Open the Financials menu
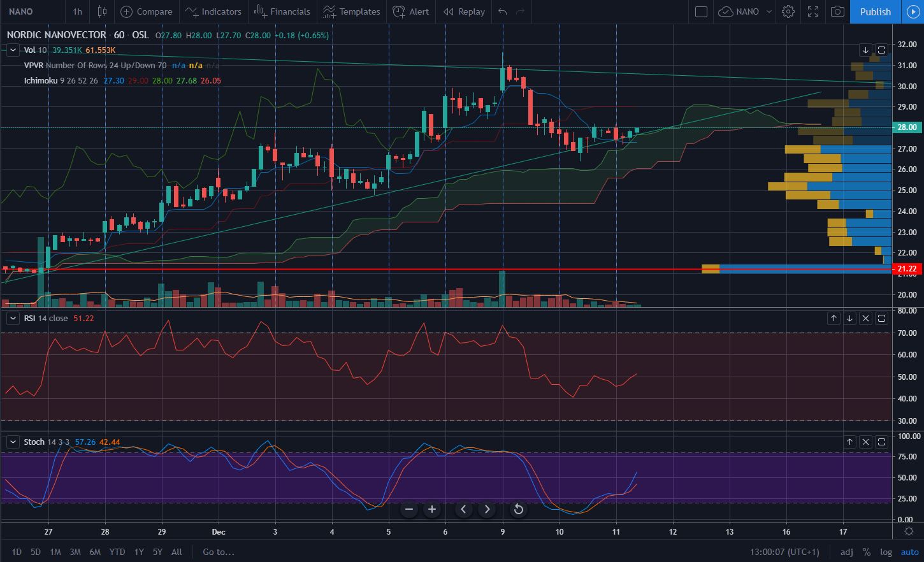 (282, 11)
